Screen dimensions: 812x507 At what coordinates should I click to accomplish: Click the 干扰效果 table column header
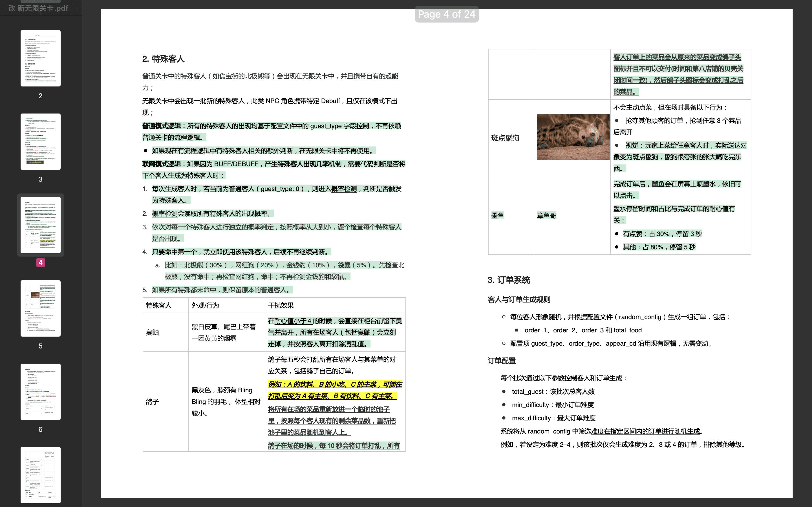tap(281, 305)
